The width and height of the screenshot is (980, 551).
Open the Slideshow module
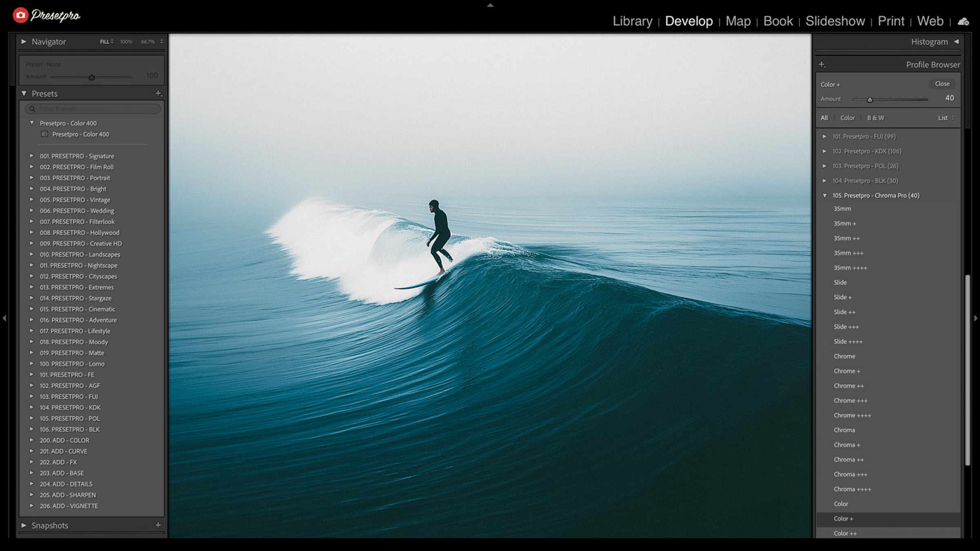tap(835, 21)
